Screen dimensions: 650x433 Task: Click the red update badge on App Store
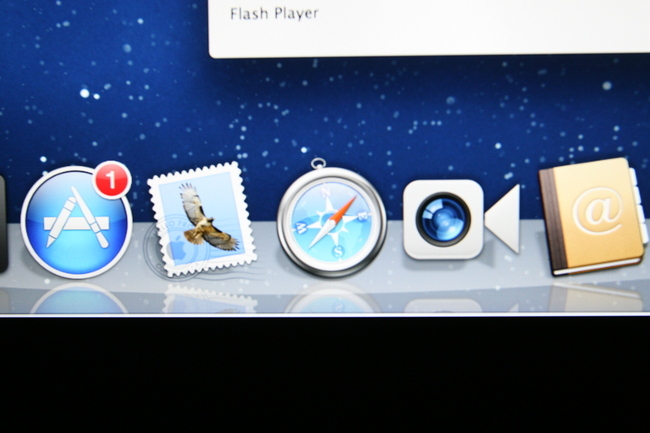[x=112, y=180]
